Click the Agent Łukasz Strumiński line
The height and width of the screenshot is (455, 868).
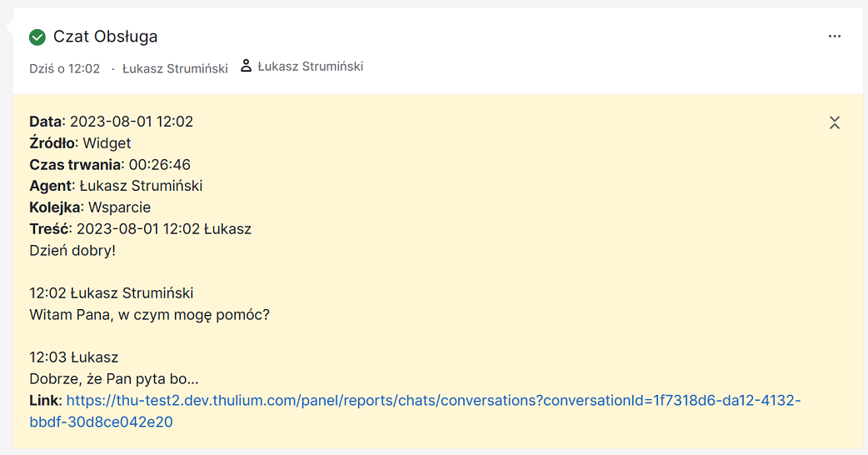click(116, 186)
